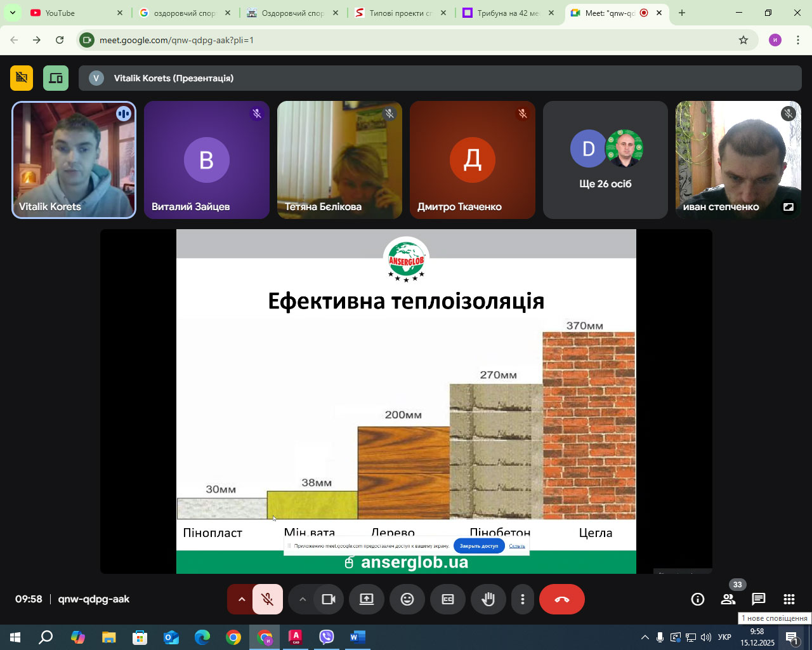Open meeting details info icon
Viewport: 812px width, 650px height.
(x=698, y=599)
